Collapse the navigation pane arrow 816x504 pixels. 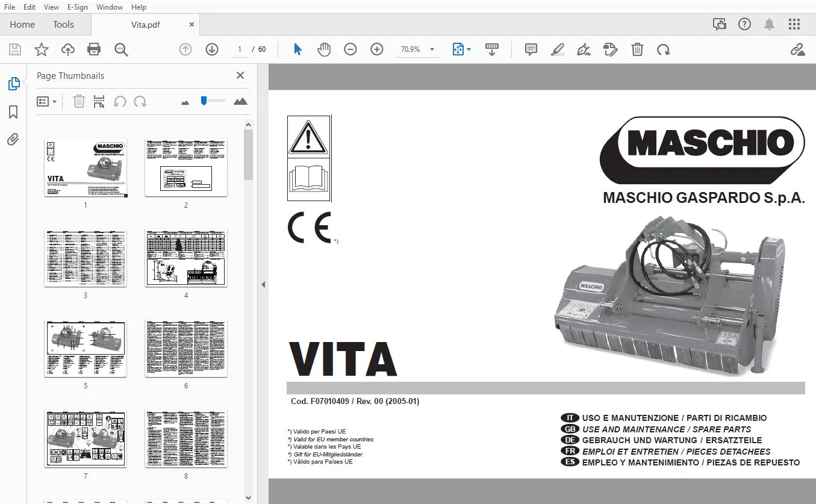(263, 285)
